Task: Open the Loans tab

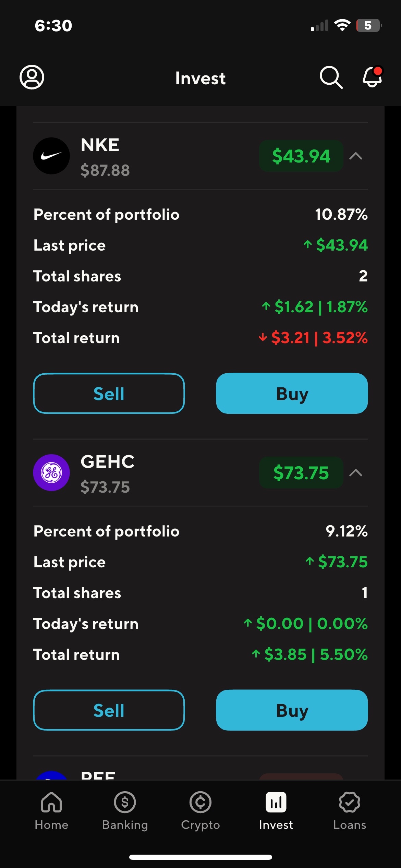Action: (x=350, y=810)
